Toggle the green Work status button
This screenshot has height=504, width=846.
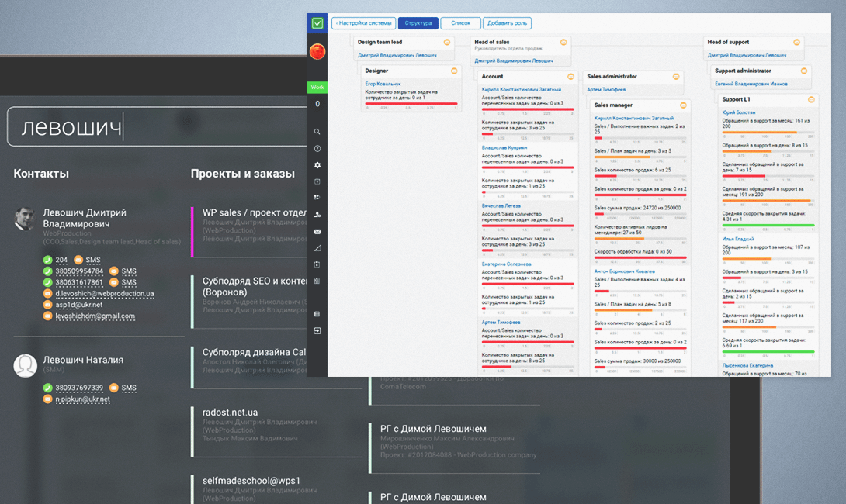[x=317, y=87]
